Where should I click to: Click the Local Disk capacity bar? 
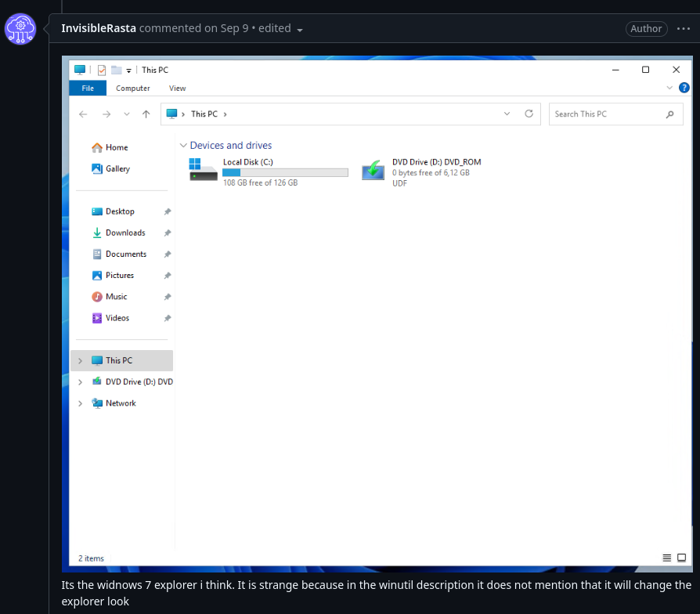[285, 172]
